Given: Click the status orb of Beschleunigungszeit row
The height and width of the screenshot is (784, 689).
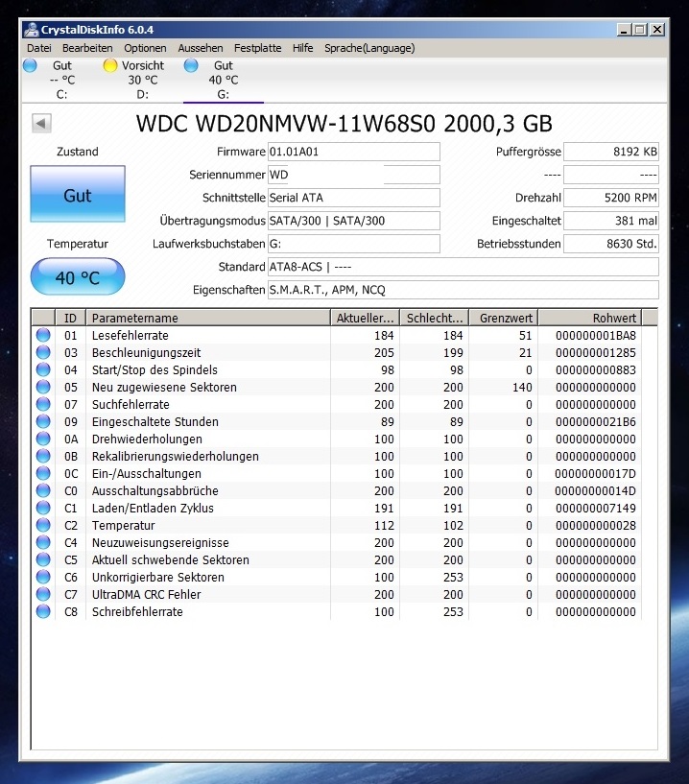Looking at the screenshot, I should click(43, 352).
